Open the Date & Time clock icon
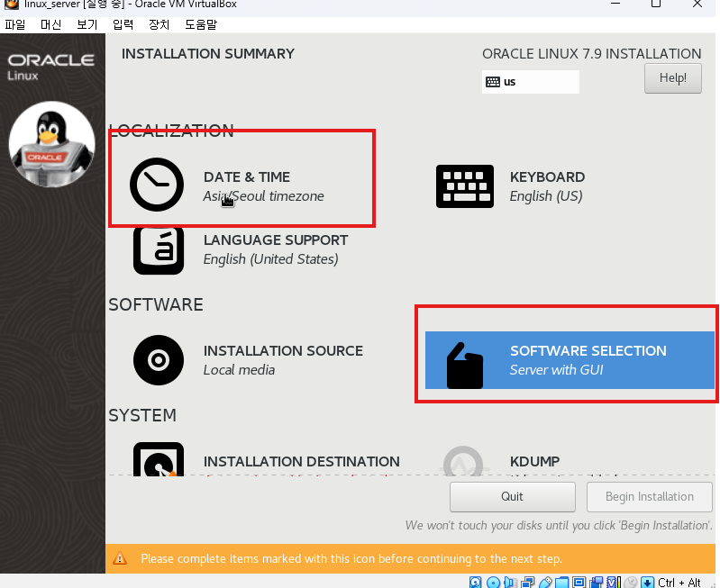The height and width of the screenshot is (588, 720). point(157,185)
